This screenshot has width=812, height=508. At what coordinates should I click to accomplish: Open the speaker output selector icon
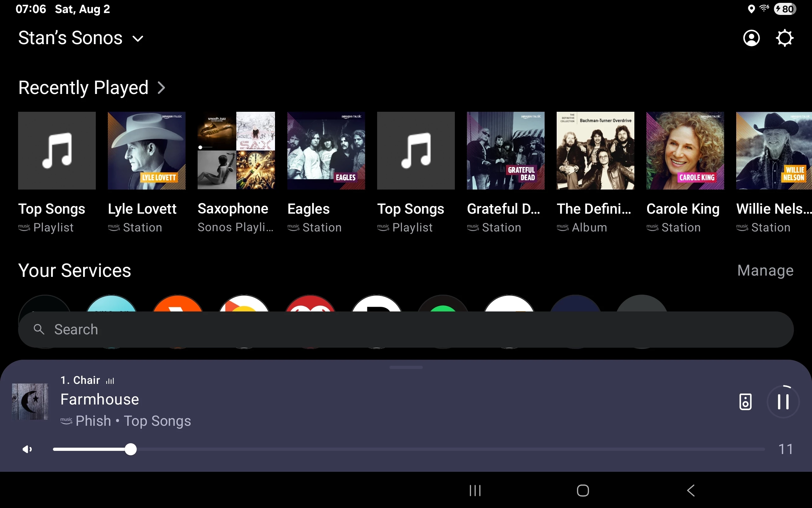click(x=745, y=402)
